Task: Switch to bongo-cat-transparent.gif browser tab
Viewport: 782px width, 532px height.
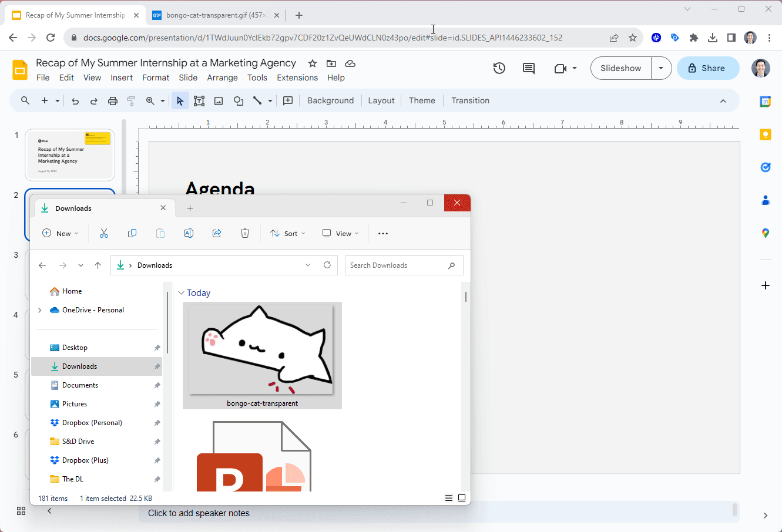Action: tap(215, 15)
